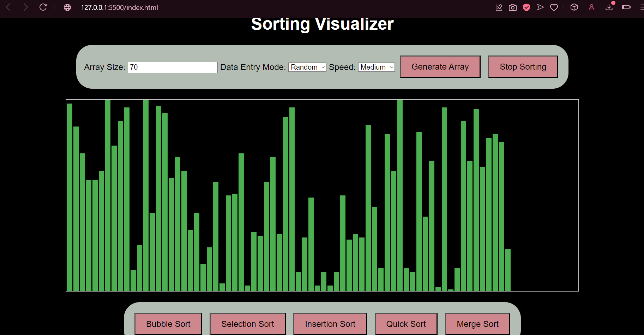Take a snapshot using the camera icon
Screen dimensions: 644x335
(x=513, y=7)
